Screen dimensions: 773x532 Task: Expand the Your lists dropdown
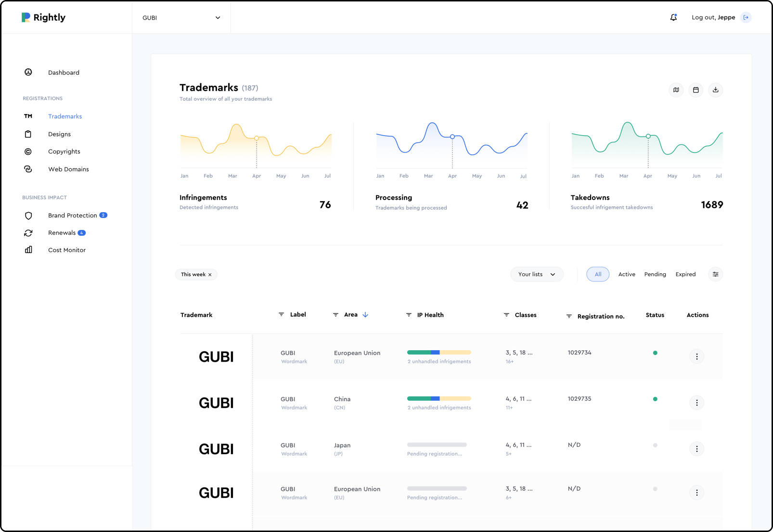click(537, 274)
